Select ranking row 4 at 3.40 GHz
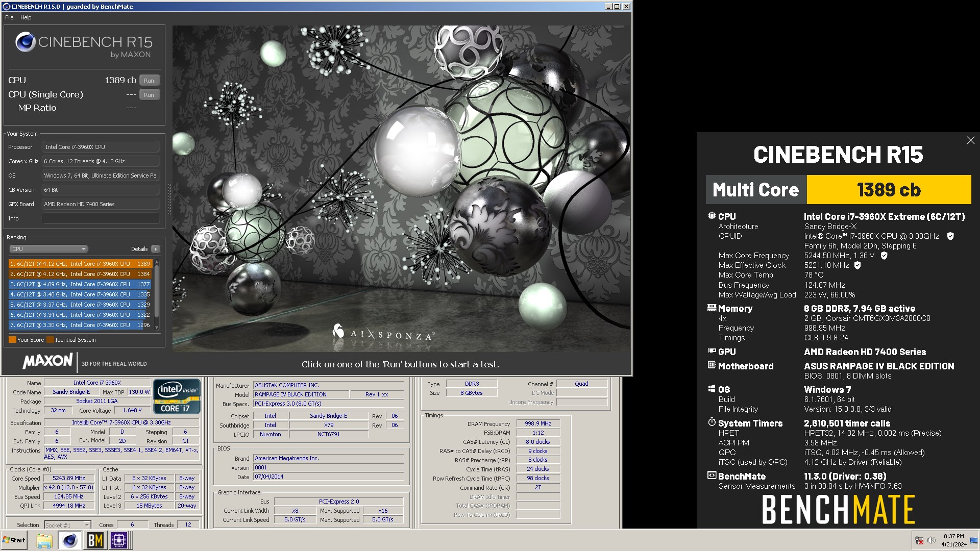 click(80, 294)
